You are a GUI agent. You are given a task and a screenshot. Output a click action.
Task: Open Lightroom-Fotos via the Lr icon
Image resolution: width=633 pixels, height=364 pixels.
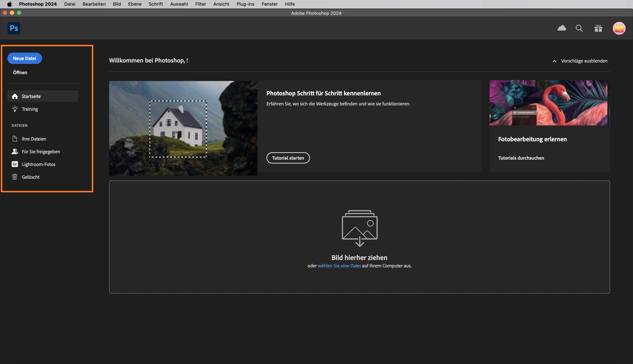[x=39, y=164]
